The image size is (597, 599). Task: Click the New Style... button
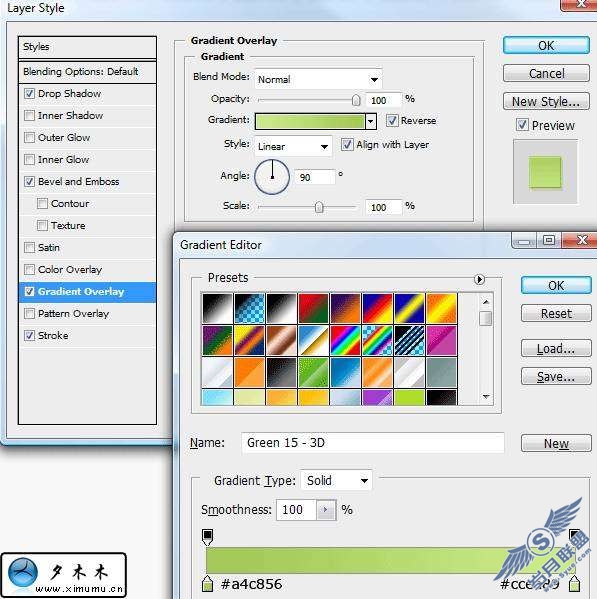click(546, 102)
